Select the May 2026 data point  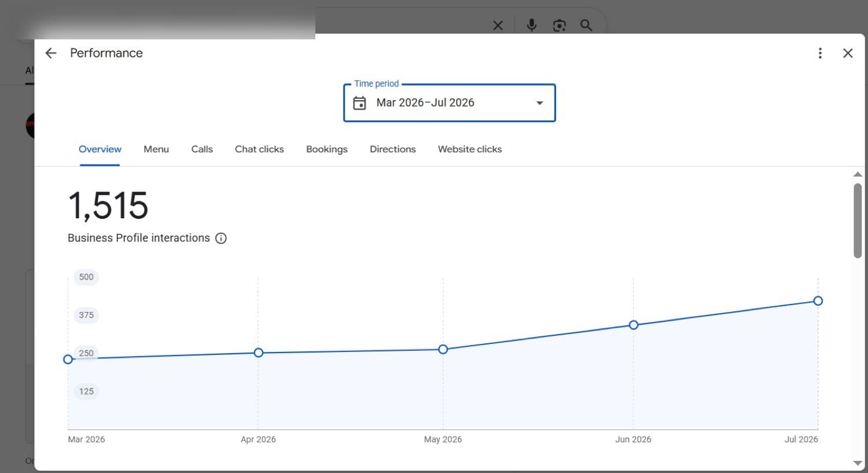click(x=443, y=349)
